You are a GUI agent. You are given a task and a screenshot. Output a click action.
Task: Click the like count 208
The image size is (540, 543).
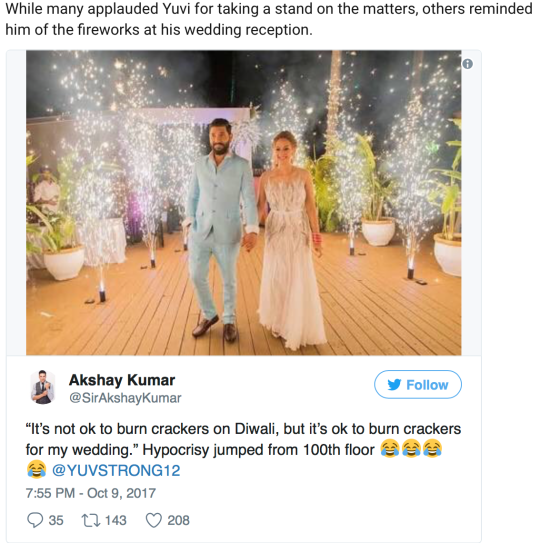coord(178,520)
